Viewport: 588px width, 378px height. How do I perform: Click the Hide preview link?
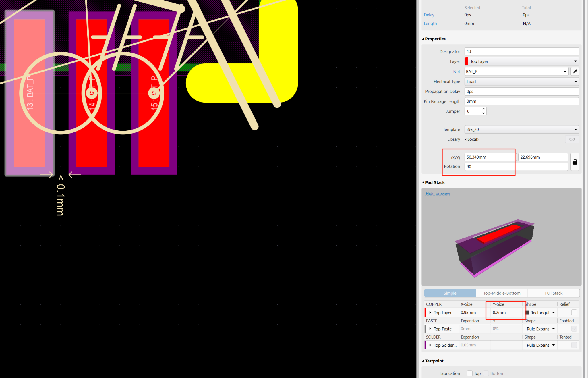coord(438,193)
